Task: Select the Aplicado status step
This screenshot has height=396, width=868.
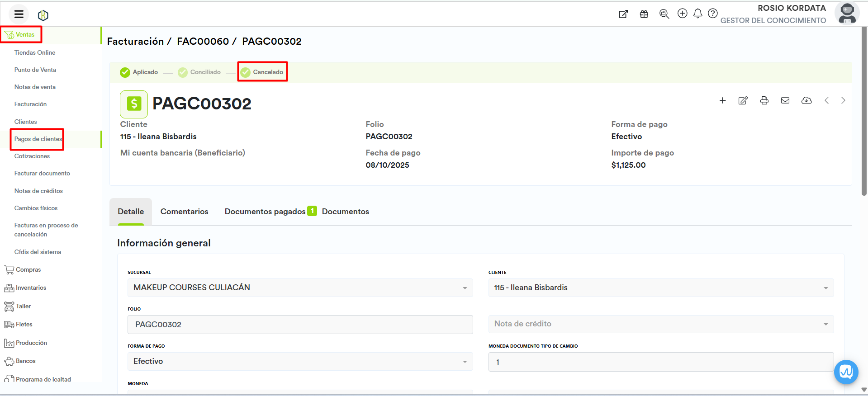Action: [139, 72]
